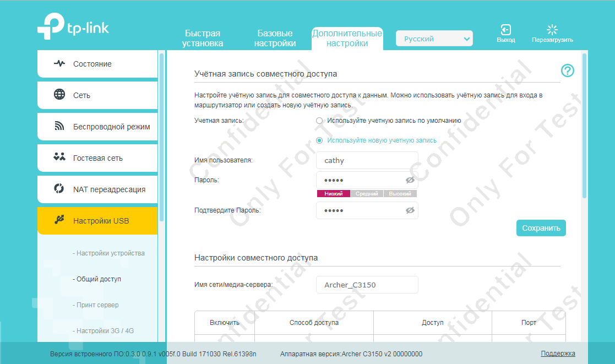Click the Беспроводной режим wifi icon
The image size is (615, 364).
59,127
